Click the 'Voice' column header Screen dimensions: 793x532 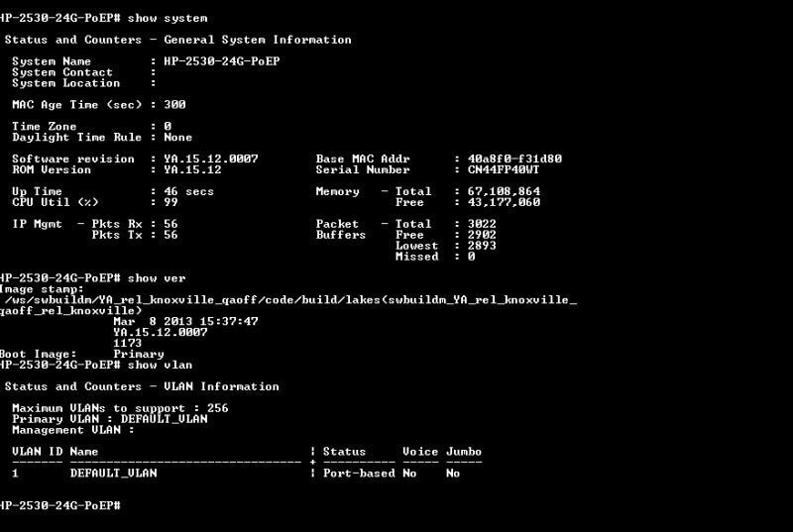(420, 452)
